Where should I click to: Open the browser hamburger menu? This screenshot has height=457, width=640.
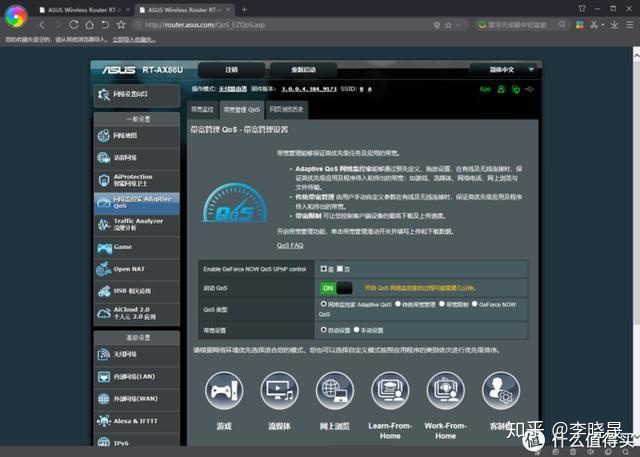(x=630, y=25)
